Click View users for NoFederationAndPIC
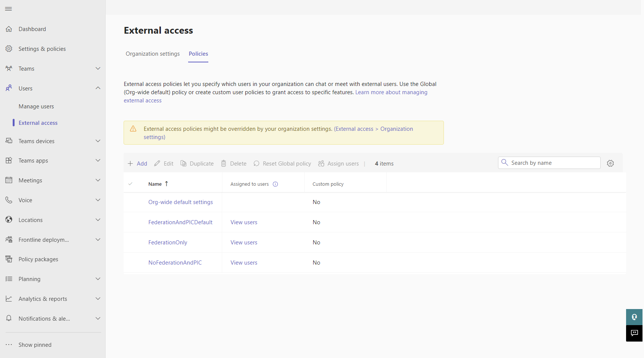Screen dimensions: 644x358 (244, 263)
